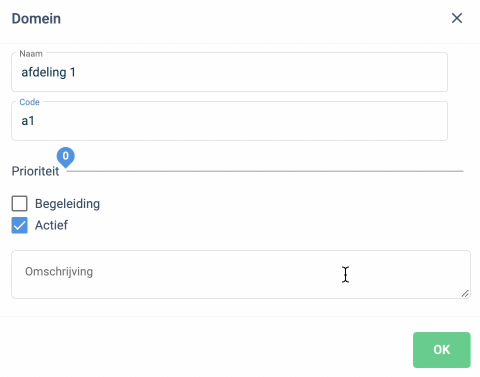Click the Domein dialog title
This screenshot has width=480, height=377.
(36, 19)
